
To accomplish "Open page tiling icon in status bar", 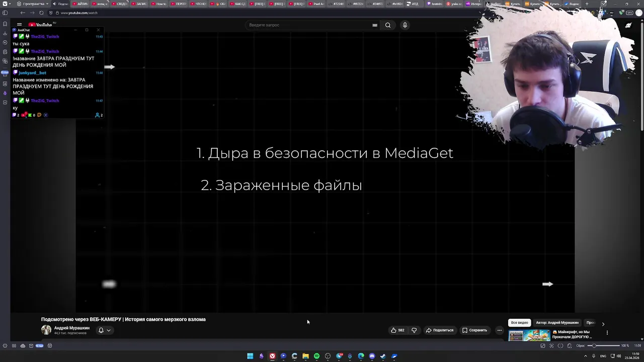I will 560,346.
